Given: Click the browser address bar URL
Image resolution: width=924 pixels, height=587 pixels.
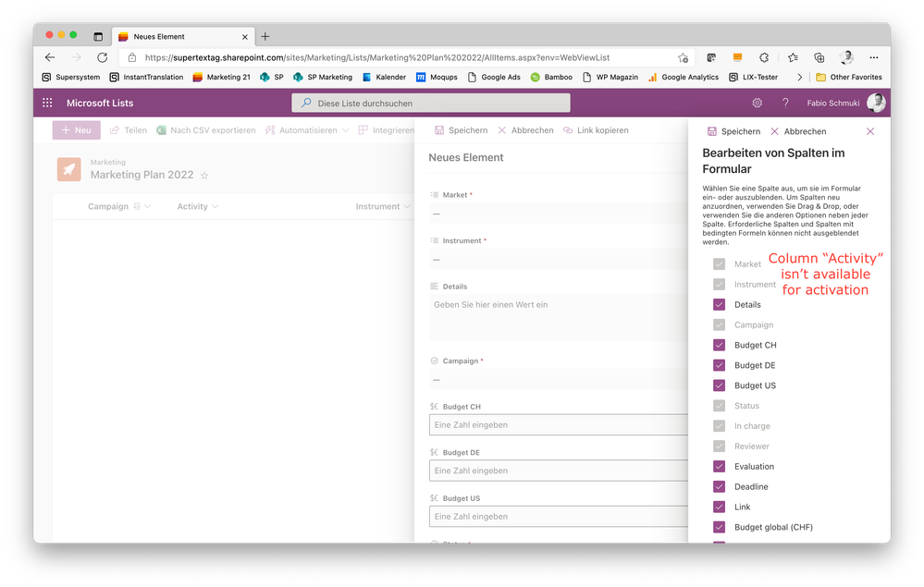Looking at the screenshot, I should (x=377, y=57).
